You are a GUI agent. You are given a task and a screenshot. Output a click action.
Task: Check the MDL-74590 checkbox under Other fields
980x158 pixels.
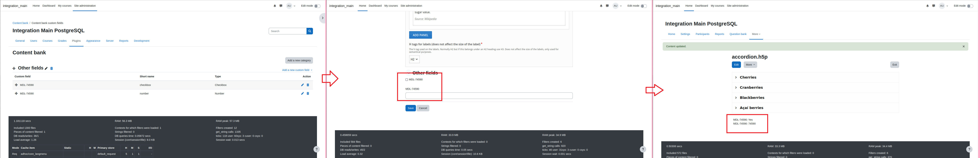[407, 80]
